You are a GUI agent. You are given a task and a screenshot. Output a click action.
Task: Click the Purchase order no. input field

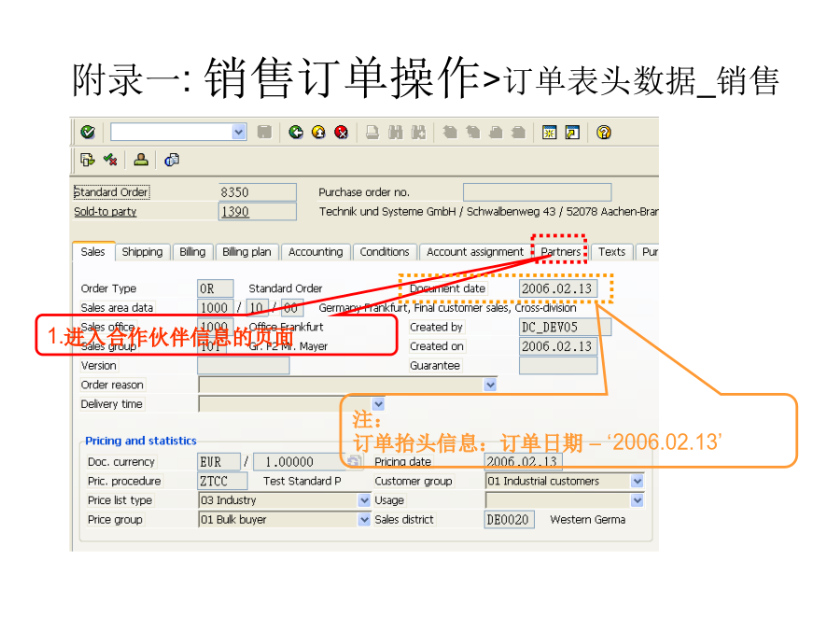pos(537,192)
